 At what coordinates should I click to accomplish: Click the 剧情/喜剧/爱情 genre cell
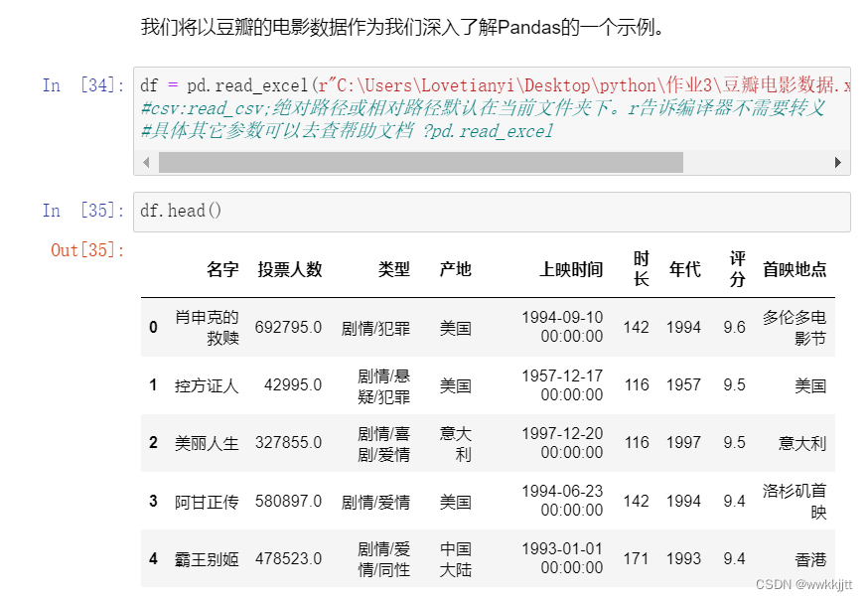tap(383, 444)
